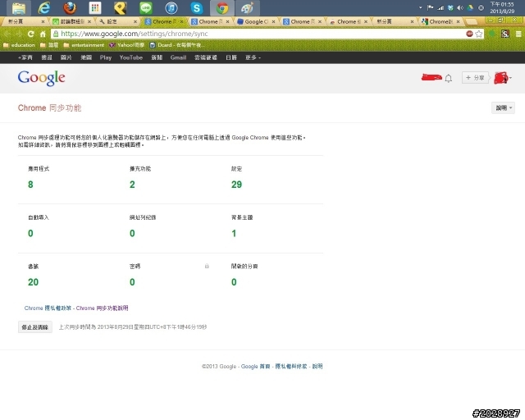Click the green round extension icon

[492, 34]
